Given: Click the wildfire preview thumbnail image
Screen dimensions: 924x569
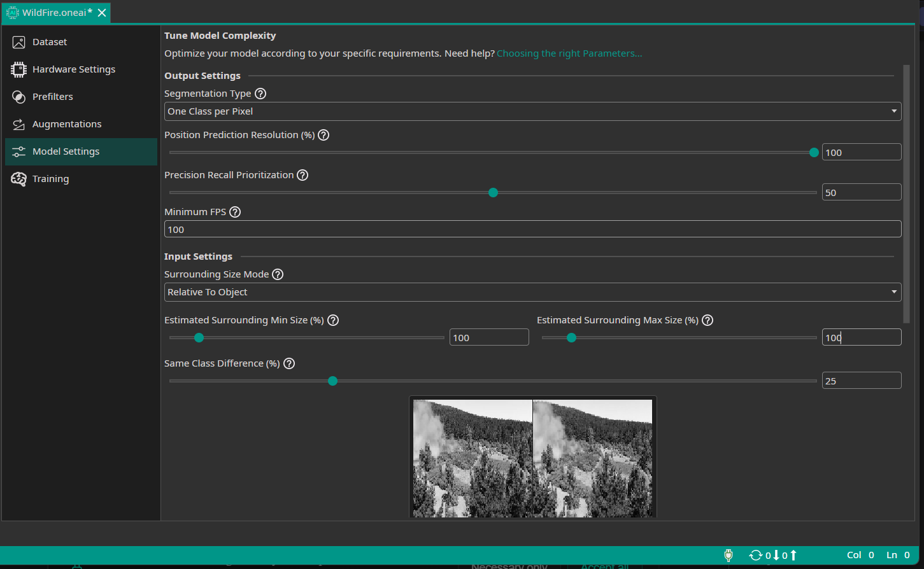Looking at the screenshot, I should pyautogui.click(x=532, y=458).
